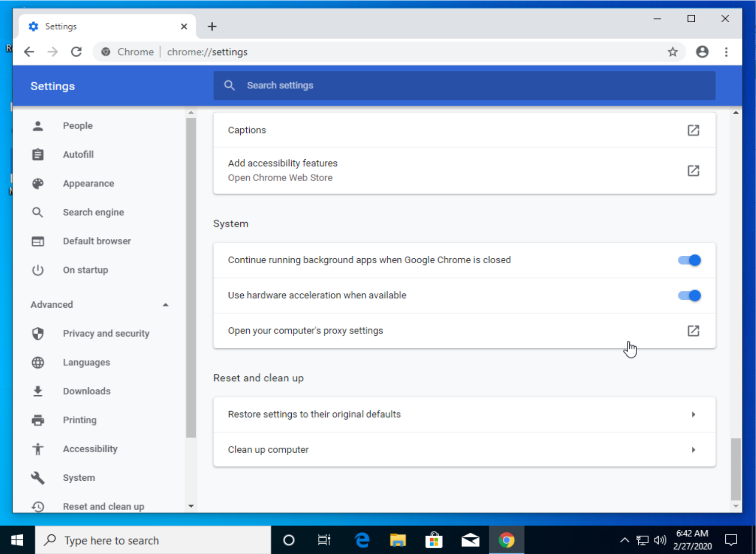The width and height of the screenshot is (756, 554).
Task: Select Appearance in settings sidebar
Action: click(89, 184)
